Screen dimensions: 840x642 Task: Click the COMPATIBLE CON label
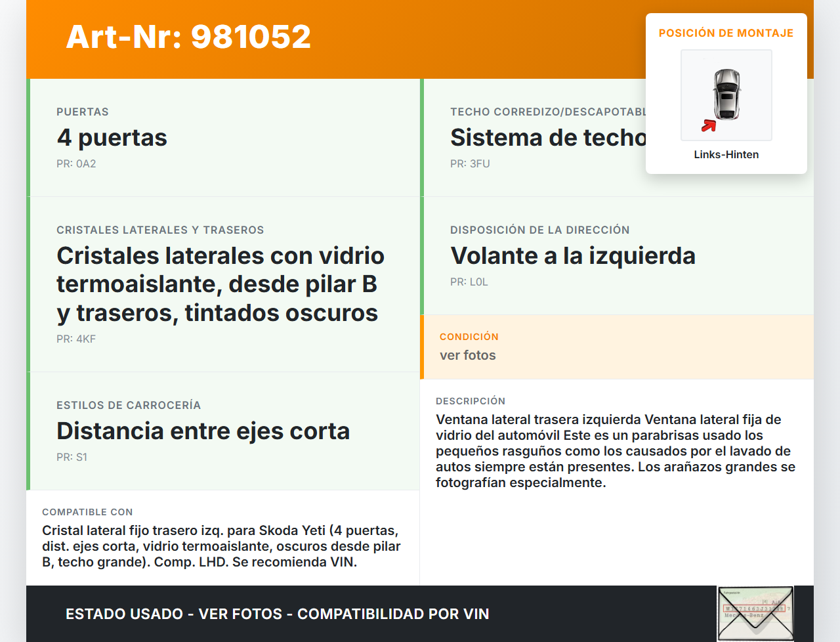pyautogui.click(x=87, y=512)
